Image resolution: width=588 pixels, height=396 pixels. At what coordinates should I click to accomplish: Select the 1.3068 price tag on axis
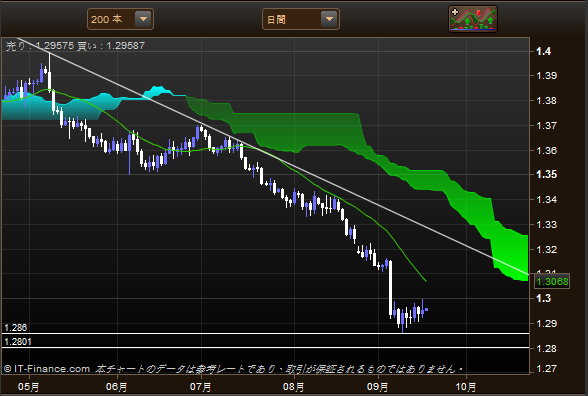tap(552, 281)
